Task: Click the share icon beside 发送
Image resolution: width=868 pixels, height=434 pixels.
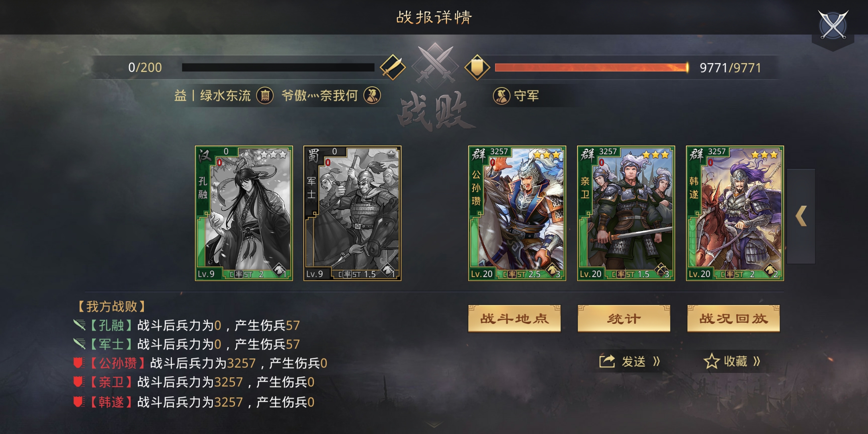Action: tap(607, 361)
